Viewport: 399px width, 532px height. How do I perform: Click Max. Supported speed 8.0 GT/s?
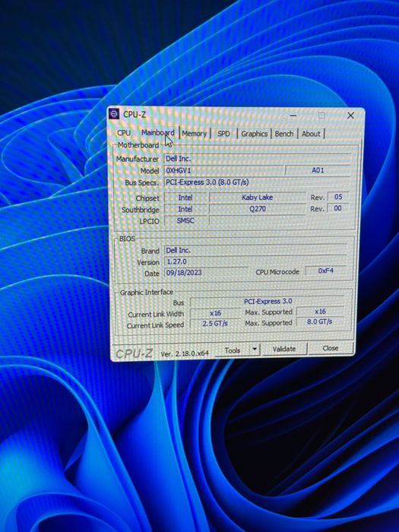tap(320, 321)
